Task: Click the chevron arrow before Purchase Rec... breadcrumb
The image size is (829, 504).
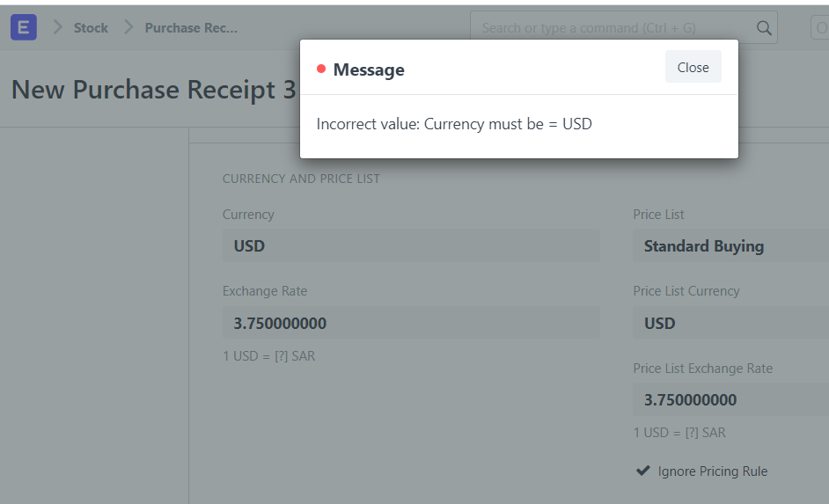Action: [x=128, y=27]
